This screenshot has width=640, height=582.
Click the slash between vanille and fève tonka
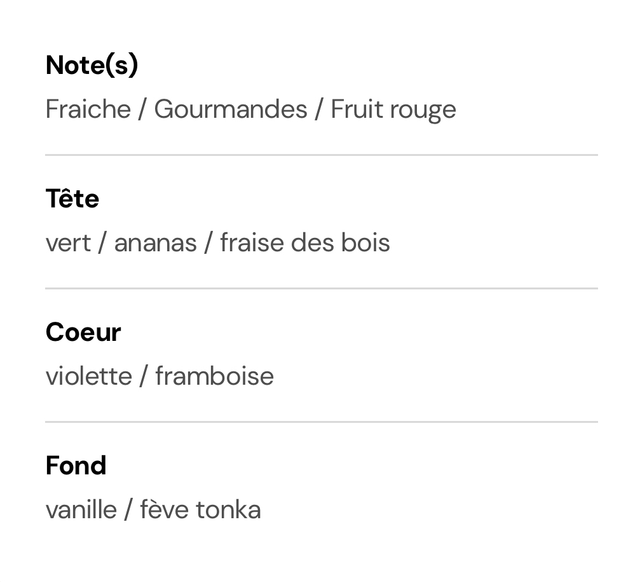click(129, 510)
